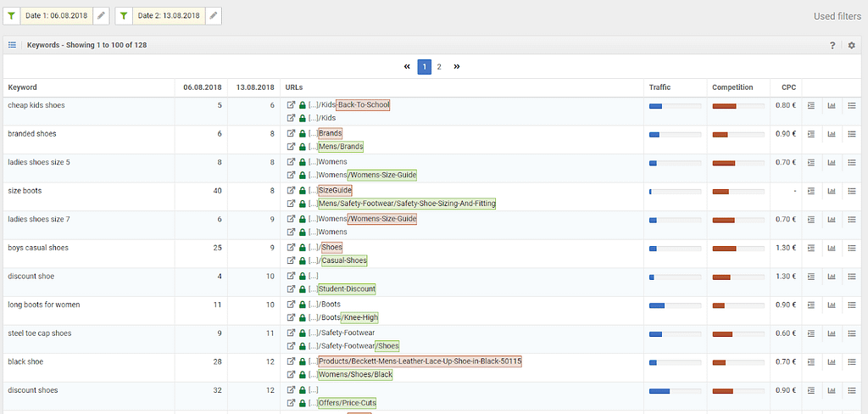Sort by the Keyword column header
Screen dimensions: 868x414
23,87
